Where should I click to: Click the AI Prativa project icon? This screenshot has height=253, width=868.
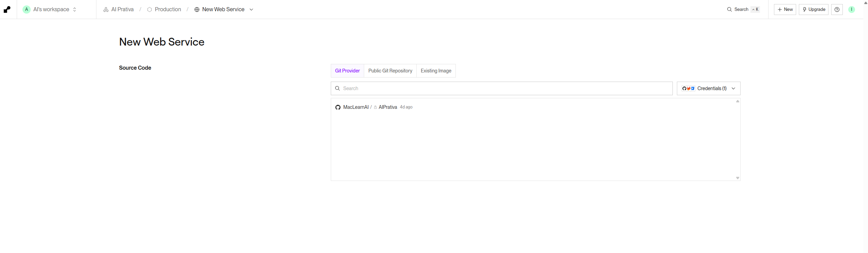106,10
